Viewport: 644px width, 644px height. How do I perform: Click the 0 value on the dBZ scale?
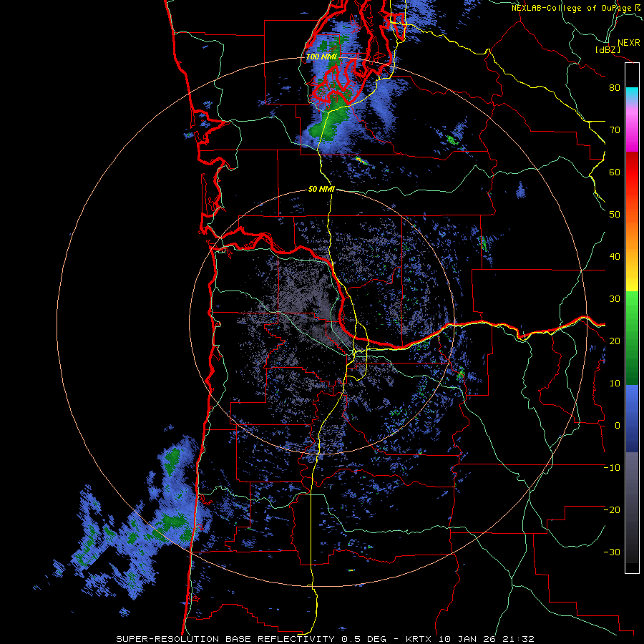pyautogui.click(x=618, y=426)
